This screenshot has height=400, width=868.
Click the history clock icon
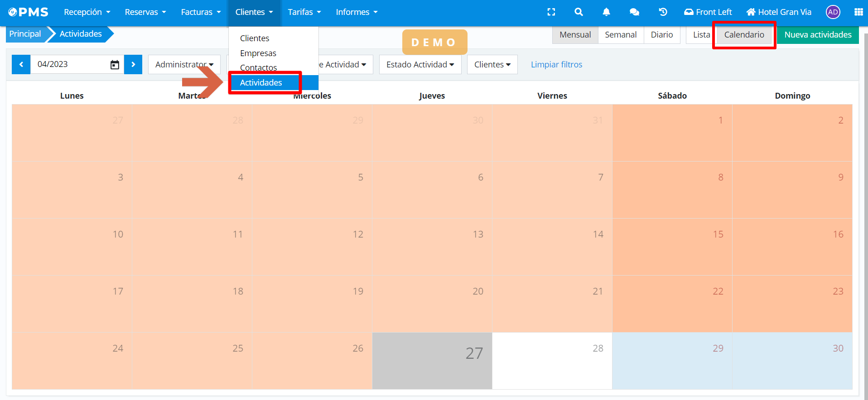coord(663,12)
